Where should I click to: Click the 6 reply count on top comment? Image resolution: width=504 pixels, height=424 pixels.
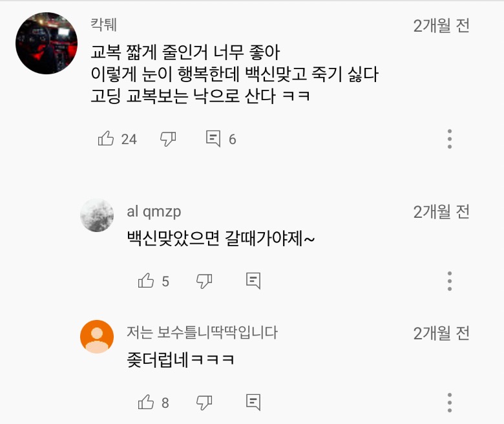click(233, 139)
